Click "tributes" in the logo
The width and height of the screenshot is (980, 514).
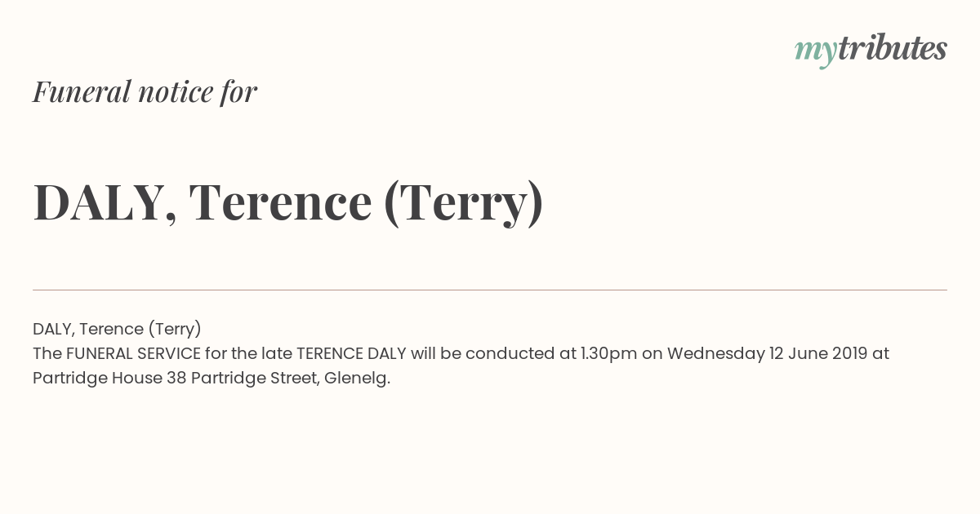pos(893,49)
